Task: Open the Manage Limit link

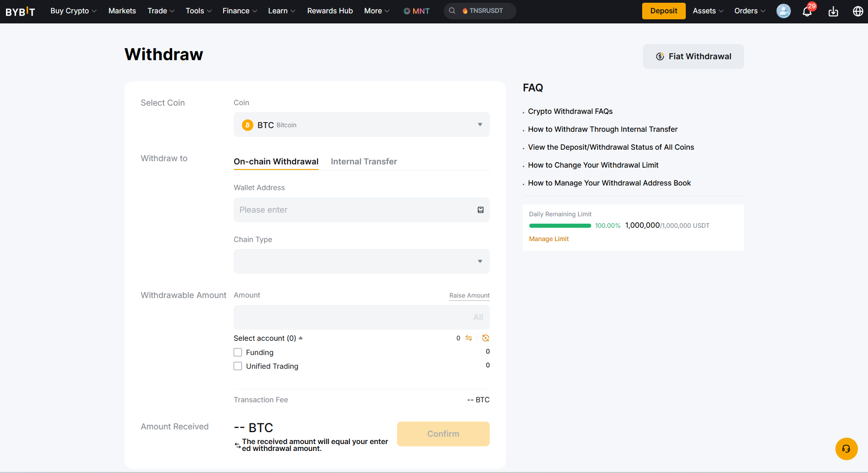Action: [549, 239]
